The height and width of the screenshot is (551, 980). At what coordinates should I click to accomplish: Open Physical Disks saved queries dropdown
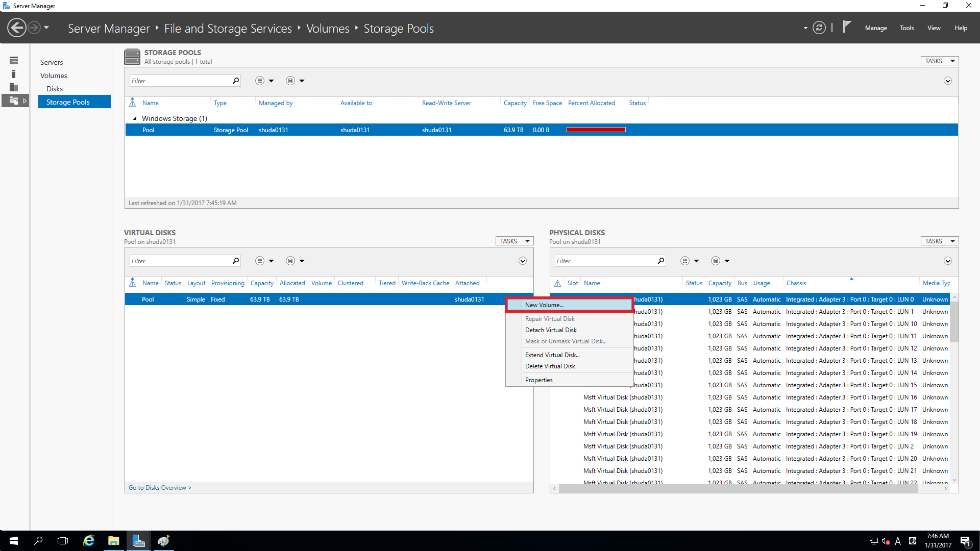720,261
